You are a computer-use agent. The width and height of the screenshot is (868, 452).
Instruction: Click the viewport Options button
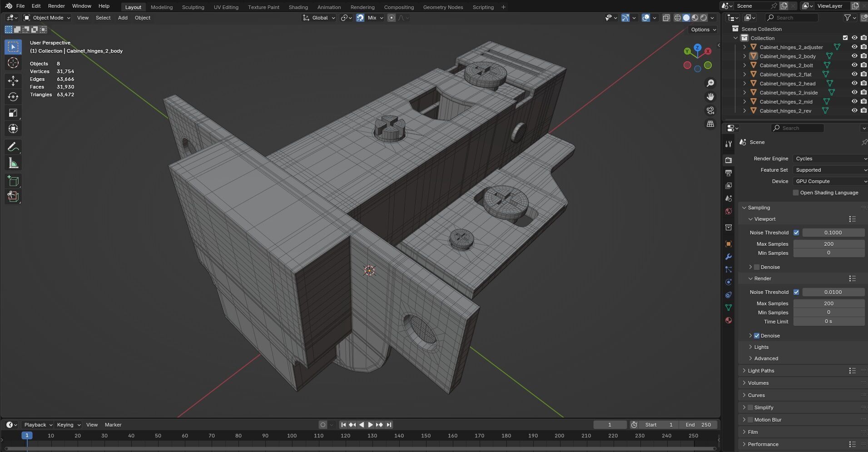coord(703,30)
